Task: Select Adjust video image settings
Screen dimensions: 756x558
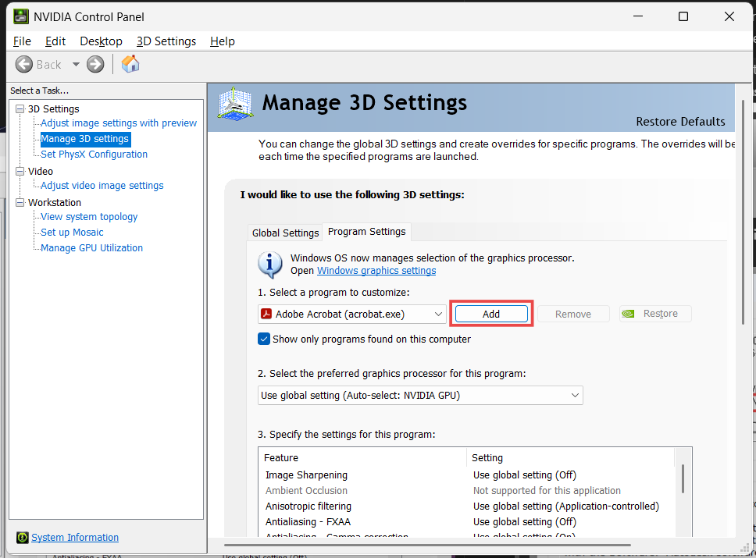Action: 102,186
